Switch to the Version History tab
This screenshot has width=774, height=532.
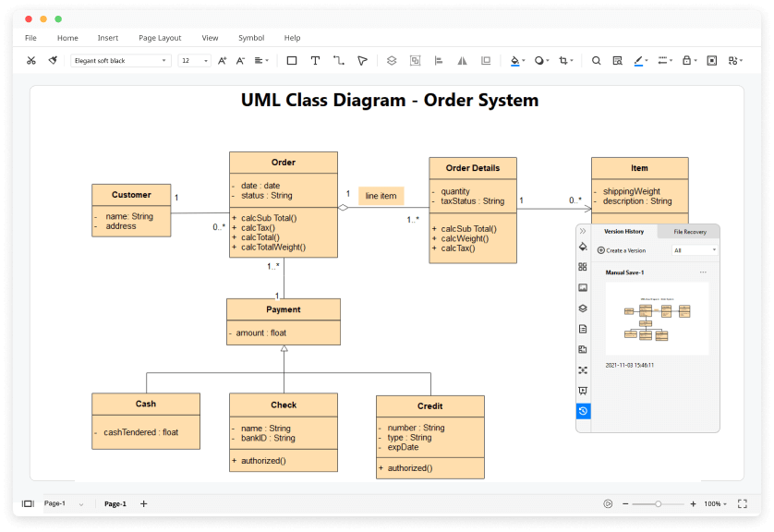[624, 232]
